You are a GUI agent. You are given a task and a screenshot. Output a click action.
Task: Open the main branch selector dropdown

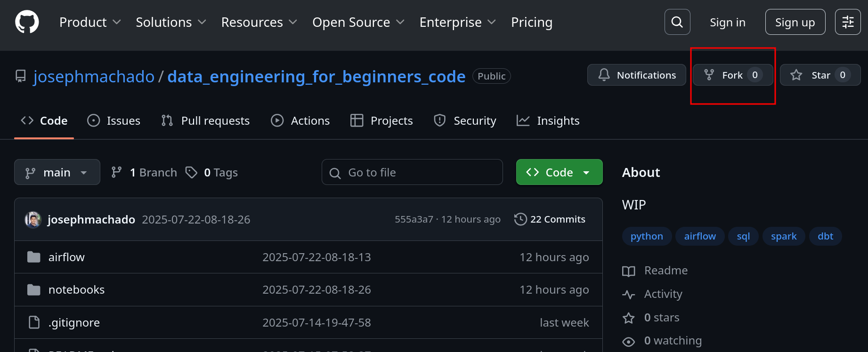point(57,172)
